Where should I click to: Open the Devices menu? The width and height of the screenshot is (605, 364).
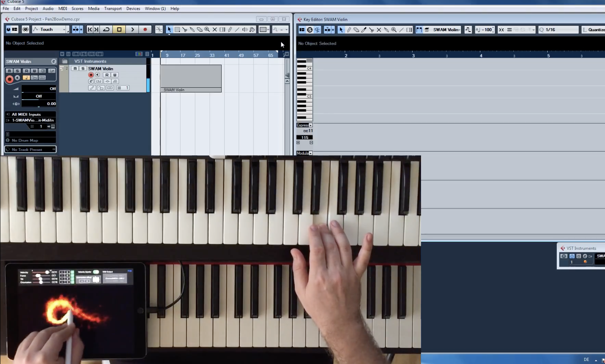click(133, 8)
